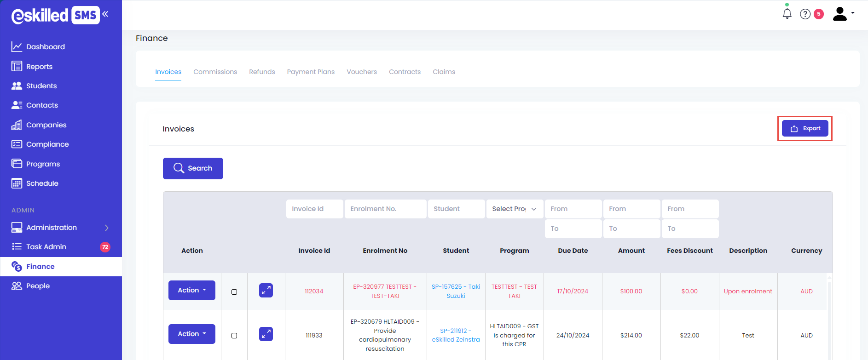Open the Payment Plans tab
The width and height of the screenshot is (868, 360).
point(311,72)
